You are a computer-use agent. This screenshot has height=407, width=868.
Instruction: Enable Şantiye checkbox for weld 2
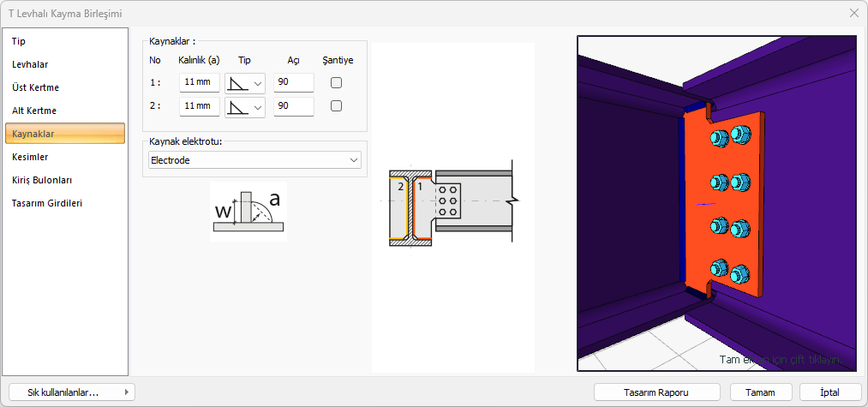point(337,106)
